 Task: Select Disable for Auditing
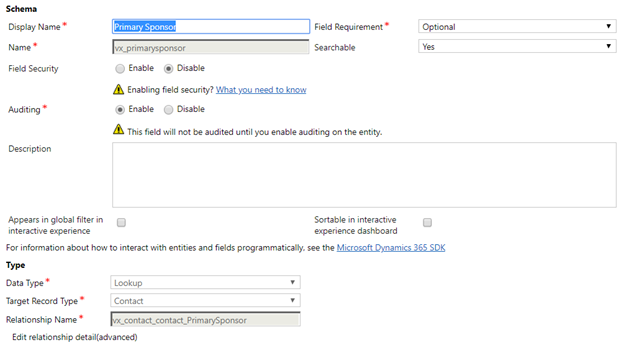tap(168, 109)
